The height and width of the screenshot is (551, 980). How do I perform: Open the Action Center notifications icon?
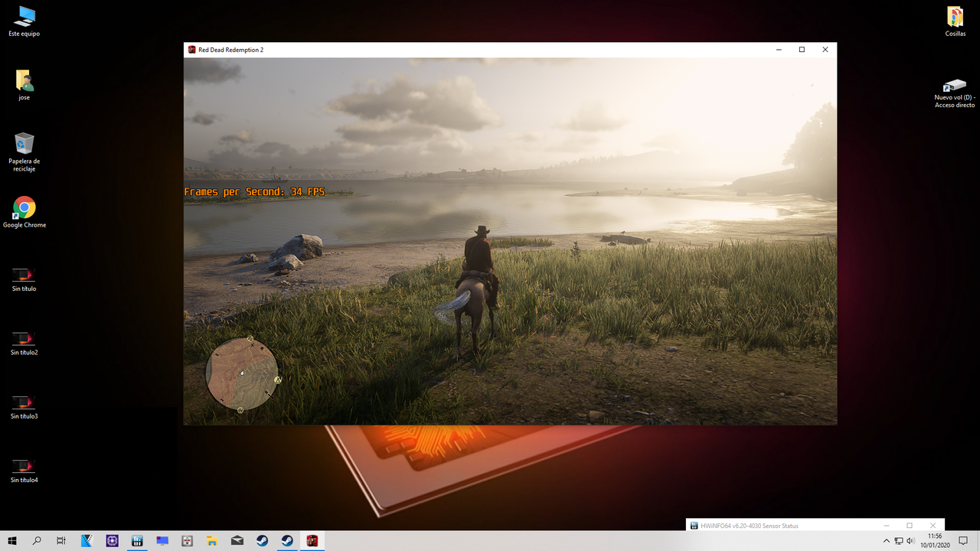point(964,541)
